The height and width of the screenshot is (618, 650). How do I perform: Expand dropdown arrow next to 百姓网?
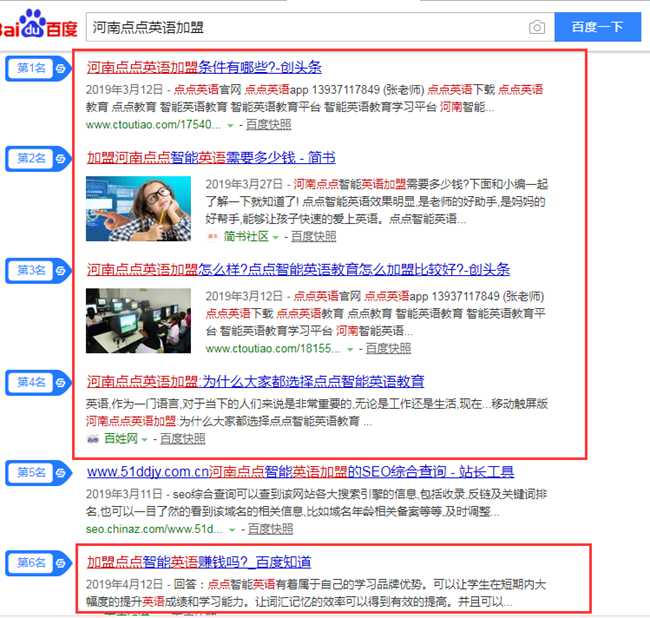pos(145,439)
